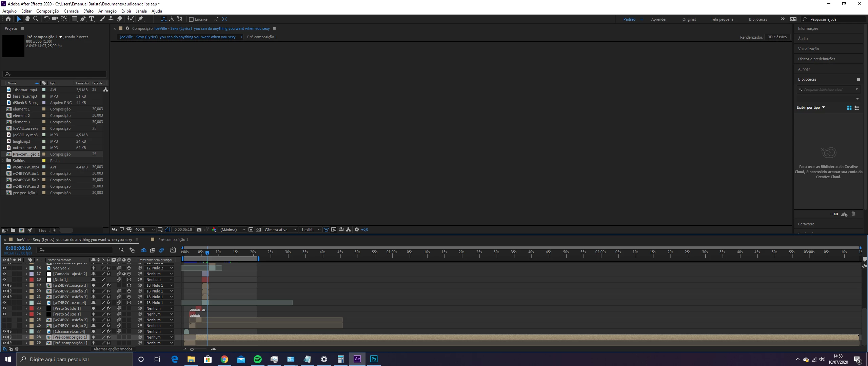868x366 pixels.
Task: Click the snapshot camera icon in viewer
Action: 199,229
